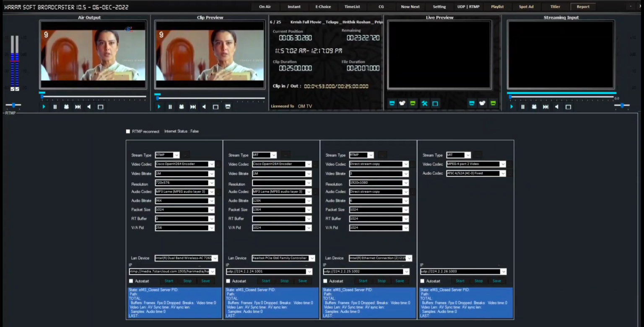Click the first cyan monitor icon in Live Preview
The height and width of the screenshot is (327, 644).
[392, 103]
